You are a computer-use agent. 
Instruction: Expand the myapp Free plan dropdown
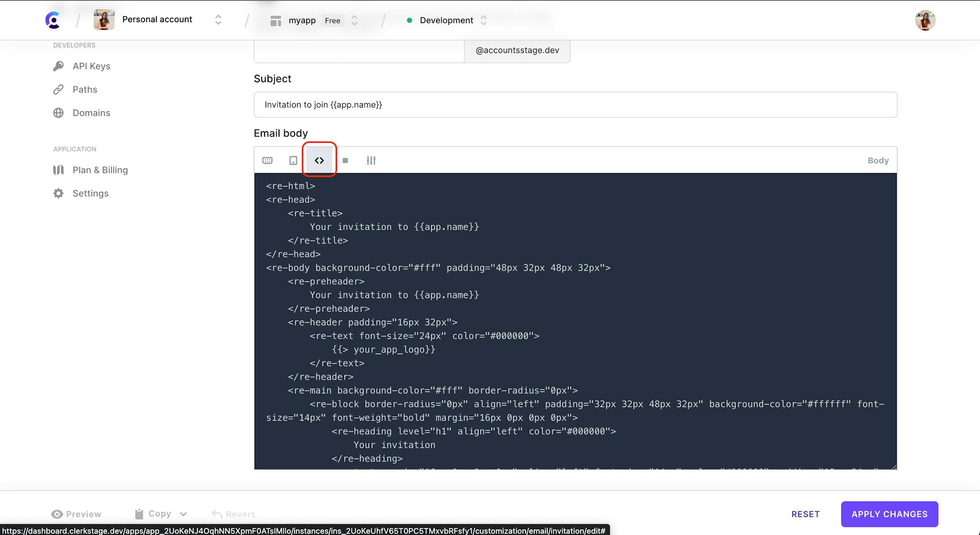click(354, 20)
